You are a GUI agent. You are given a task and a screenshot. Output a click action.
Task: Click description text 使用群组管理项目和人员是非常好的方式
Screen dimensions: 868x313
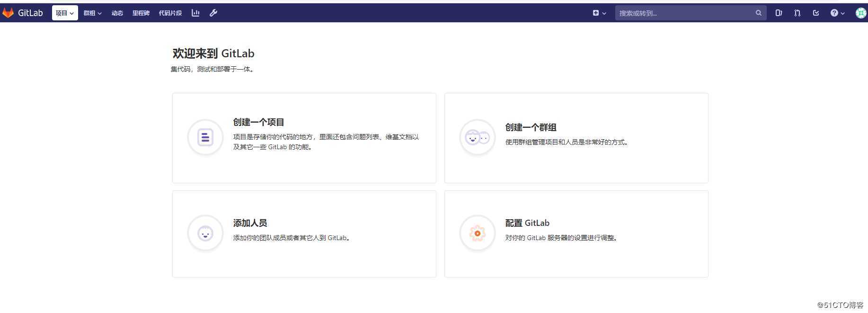(567, 142)
